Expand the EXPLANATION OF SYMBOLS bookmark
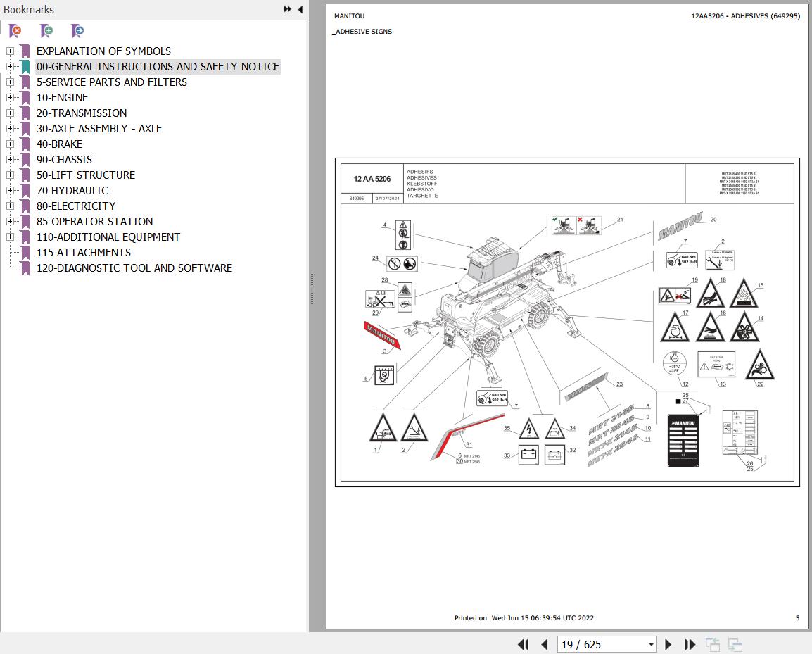Image resolution: width=812 pixels, height=654 pixels. coord(10,51)
